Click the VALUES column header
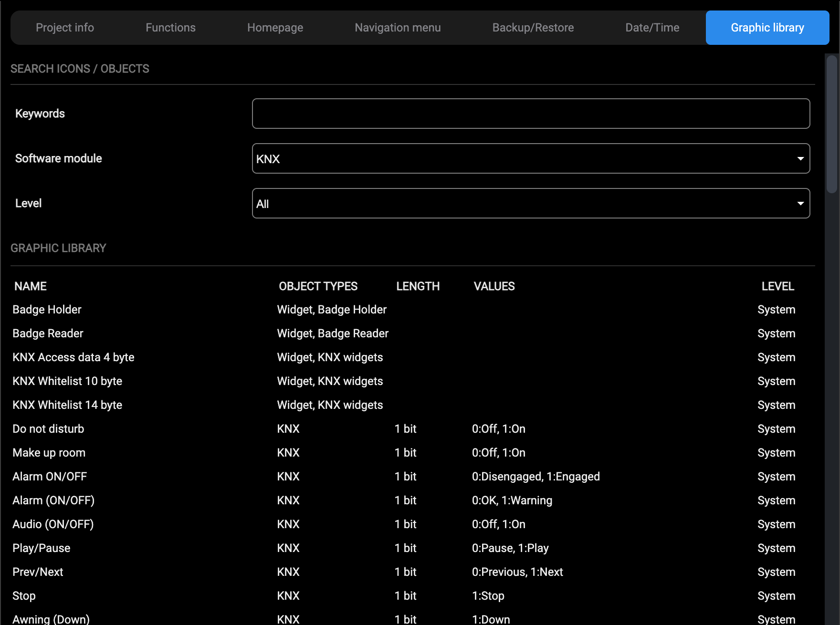 pyautogui.click(x=494, y=286)
